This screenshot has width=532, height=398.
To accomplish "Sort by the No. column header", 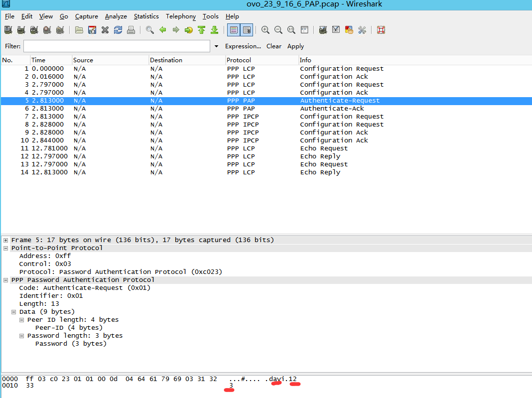I will pyautogui.click(x=15, y=60).
